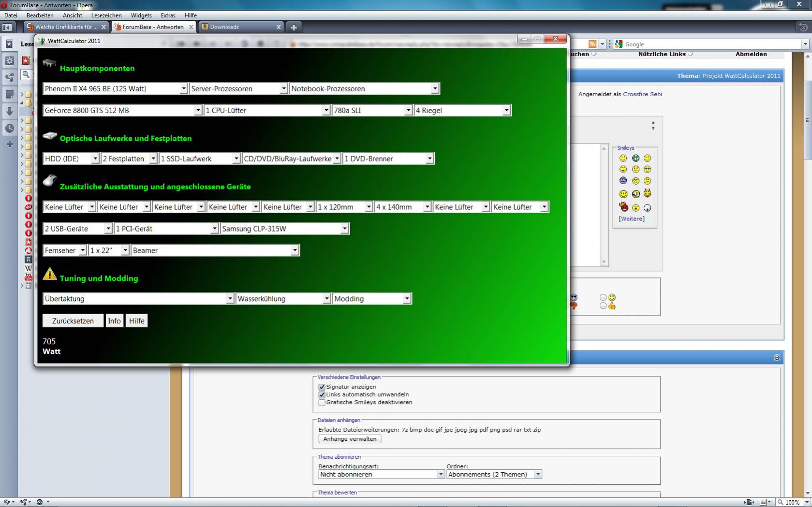Open the 'HDD (IDE)' dropdown
This screenshot has height=507, width=812.
click(x=71, y=159)
